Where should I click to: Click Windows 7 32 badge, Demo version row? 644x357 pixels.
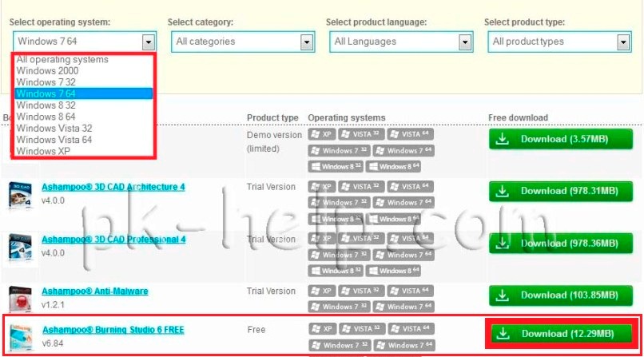click(x=339, y=151)
